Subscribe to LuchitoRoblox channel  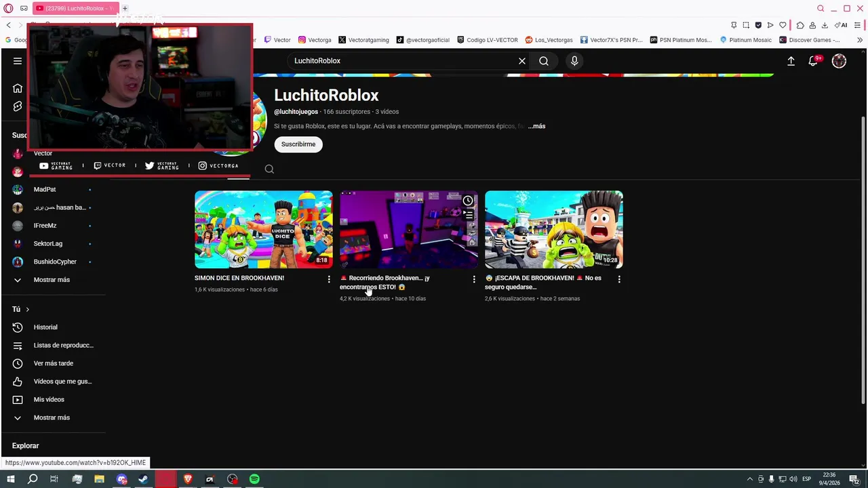(298, 144)
